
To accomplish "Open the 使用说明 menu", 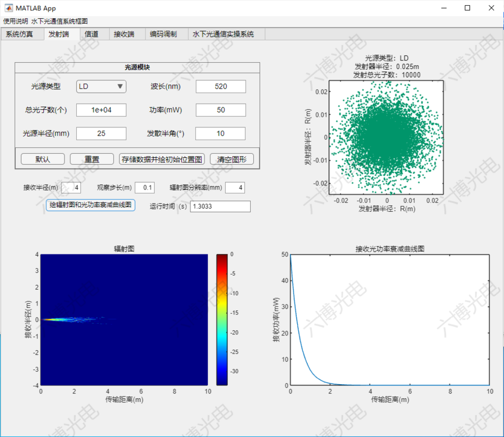I will click(15, 21).
